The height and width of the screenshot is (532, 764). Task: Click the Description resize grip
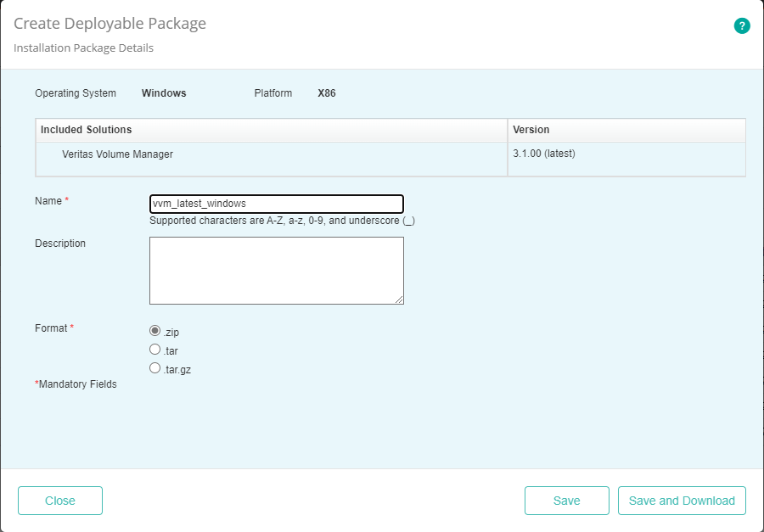pos(399,300)
